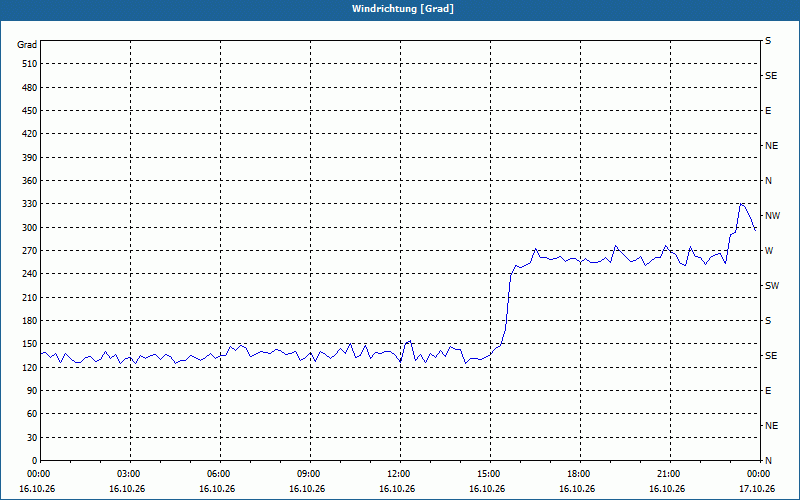Click the 450 value on the left axis
The width and height of the screenshot is (800, 500).
pyautogui.click(x=30, y=111)
